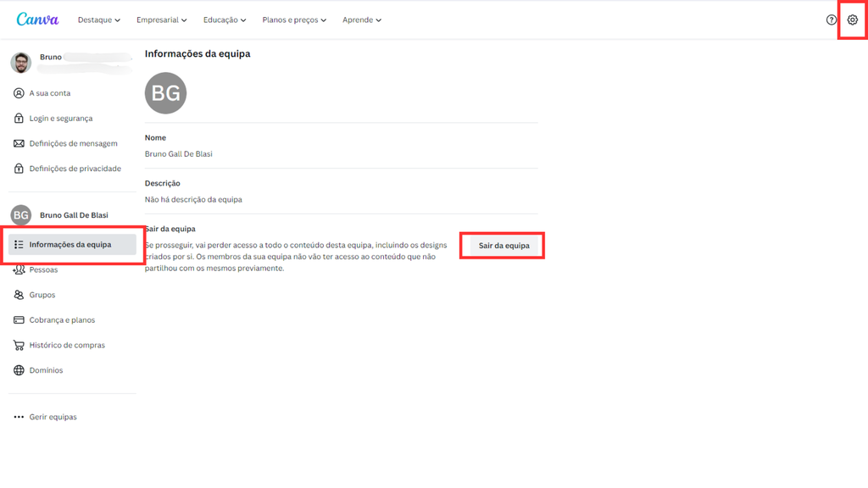This screenshot has height=488, width=868.
Task: Open Grupos icon in sidebar
Action: coord(19,295)
